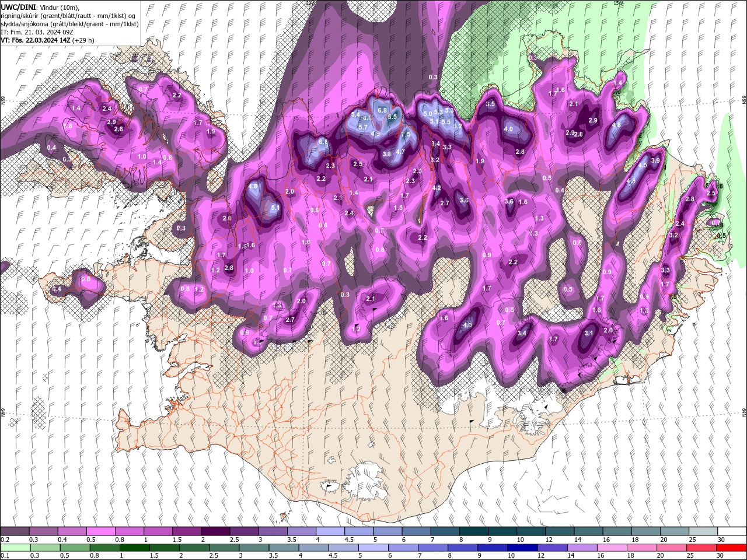Click the red swatch ending the rain legend
This screenshot has height=560, width=747.
point(732,548)
